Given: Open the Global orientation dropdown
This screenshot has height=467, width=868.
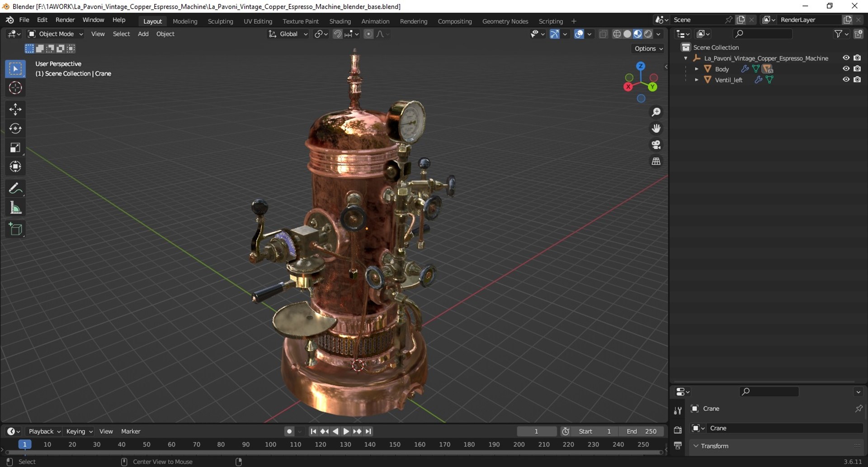Looking at the screenshot, I should (288, 34).
